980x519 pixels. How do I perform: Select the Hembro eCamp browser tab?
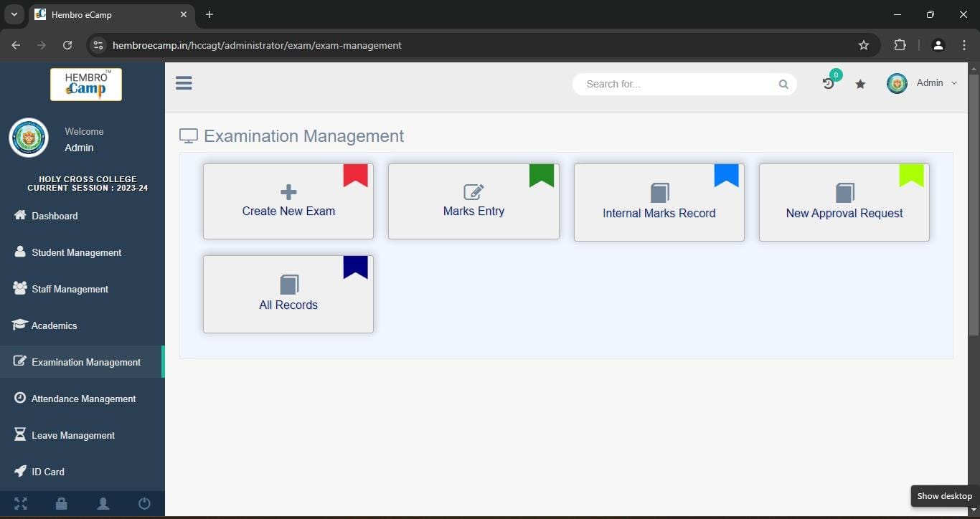111,15
